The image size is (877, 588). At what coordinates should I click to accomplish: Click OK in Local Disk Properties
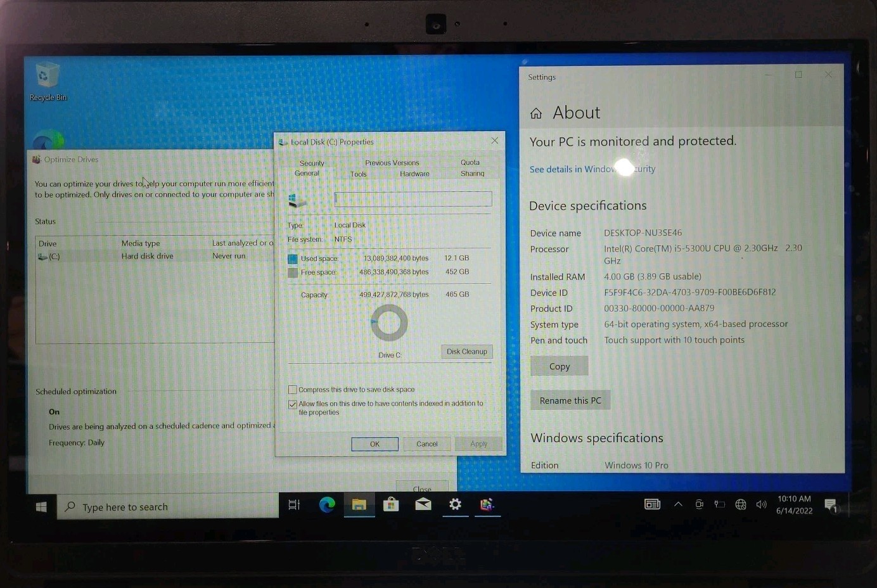coord(374,444)
